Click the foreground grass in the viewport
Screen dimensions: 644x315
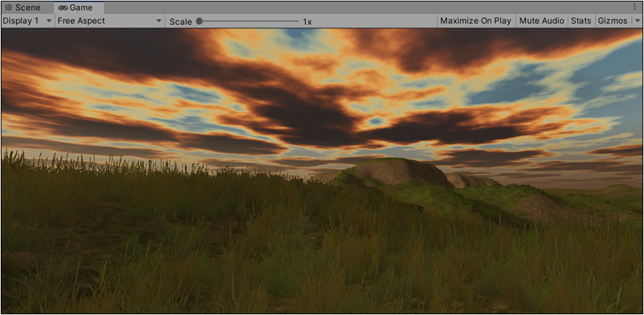coord(220,271)
